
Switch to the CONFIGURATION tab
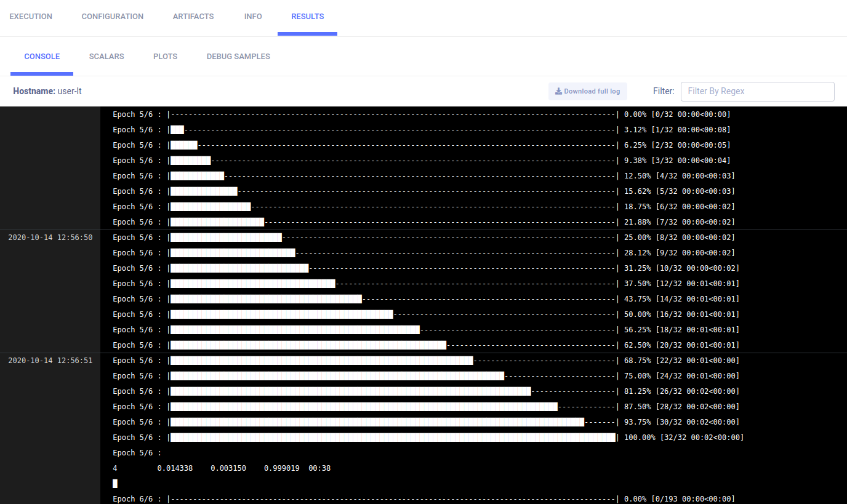tap(113, 17)
